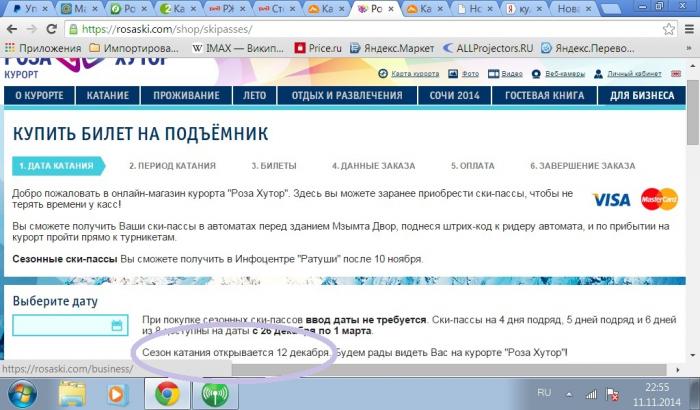700x410 pixels.
Task: Select step 1. ДАТА КАТАНИЯ
Action: coord(58,166)
